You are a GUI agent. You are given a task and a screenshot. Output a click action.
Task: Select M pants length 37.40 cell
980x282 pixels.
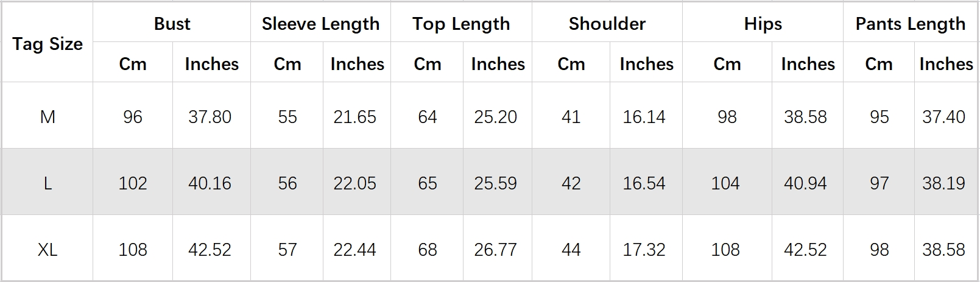943,116
